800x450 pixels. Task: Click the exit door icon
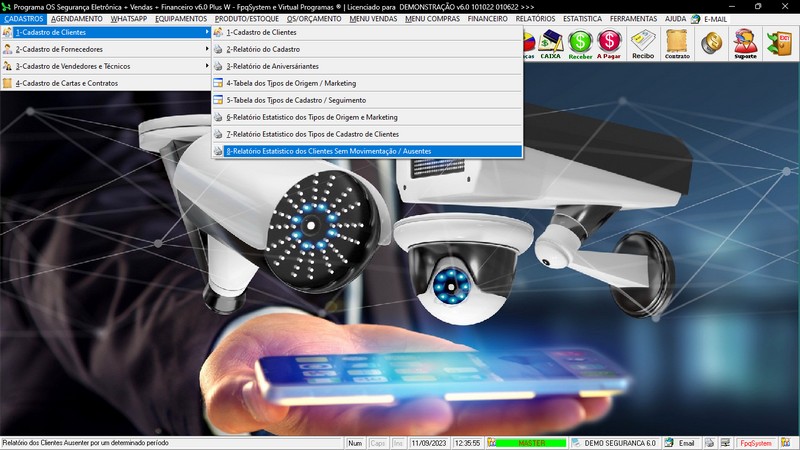[778, 43]
